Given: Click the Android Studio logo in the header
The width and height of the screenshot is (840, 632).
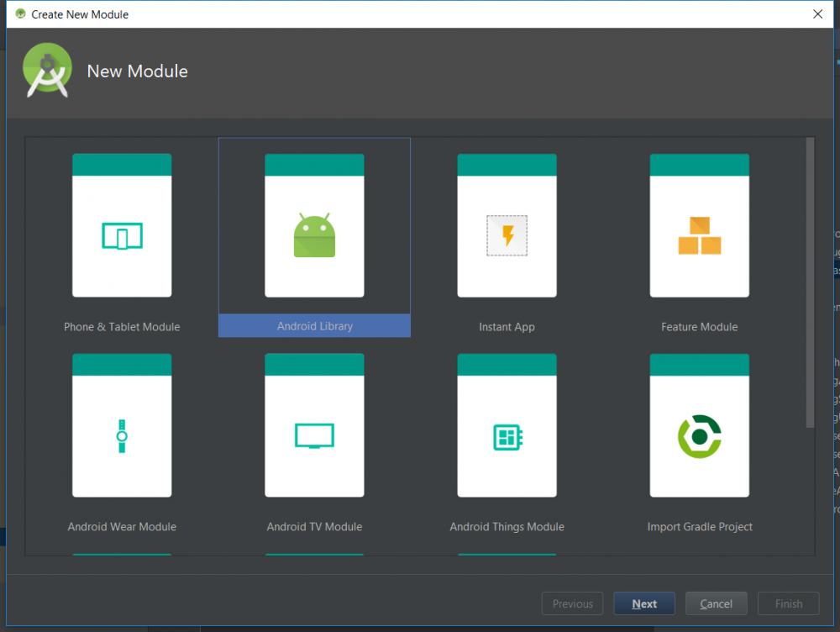Looking at the screenshot, I should click(x=47, y=70).
